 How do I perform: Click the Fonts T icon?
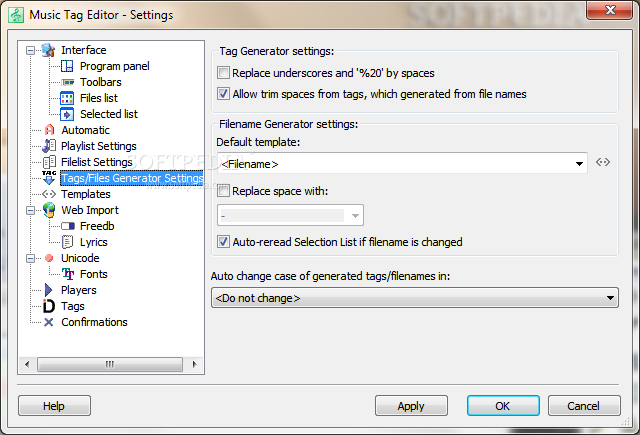click(68, 274)
